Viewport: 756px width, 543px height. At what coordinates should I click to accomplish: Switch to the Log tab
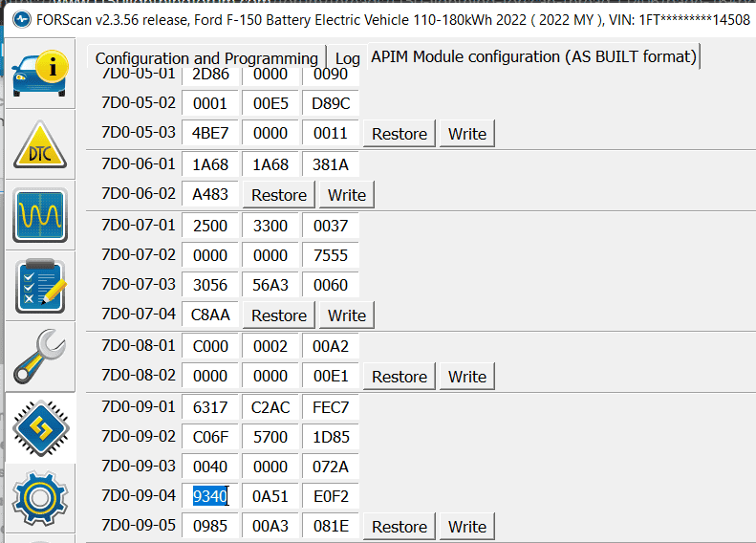[347, 58]
